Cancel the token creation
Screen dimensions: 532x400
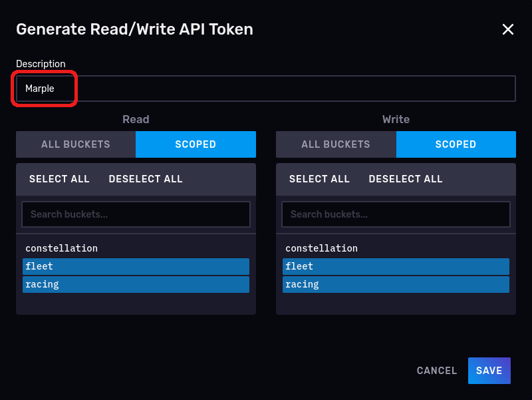[437, 371]
